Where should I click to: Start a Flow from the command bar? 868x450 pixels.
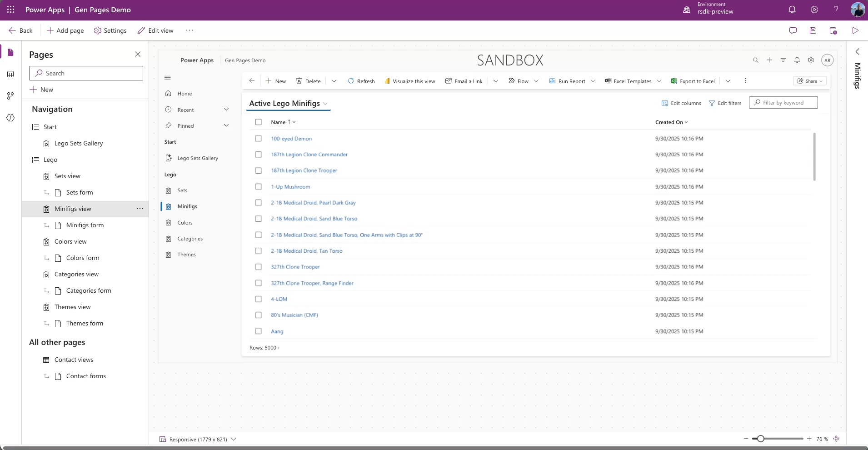pyautogui.click(x=520, y=81)
